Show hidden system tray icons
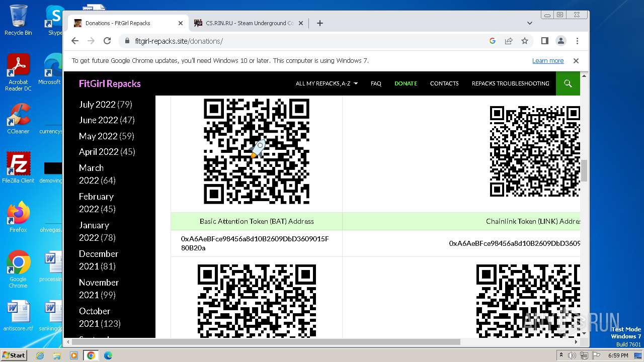644x362 pixels. (x=561, y=355)
